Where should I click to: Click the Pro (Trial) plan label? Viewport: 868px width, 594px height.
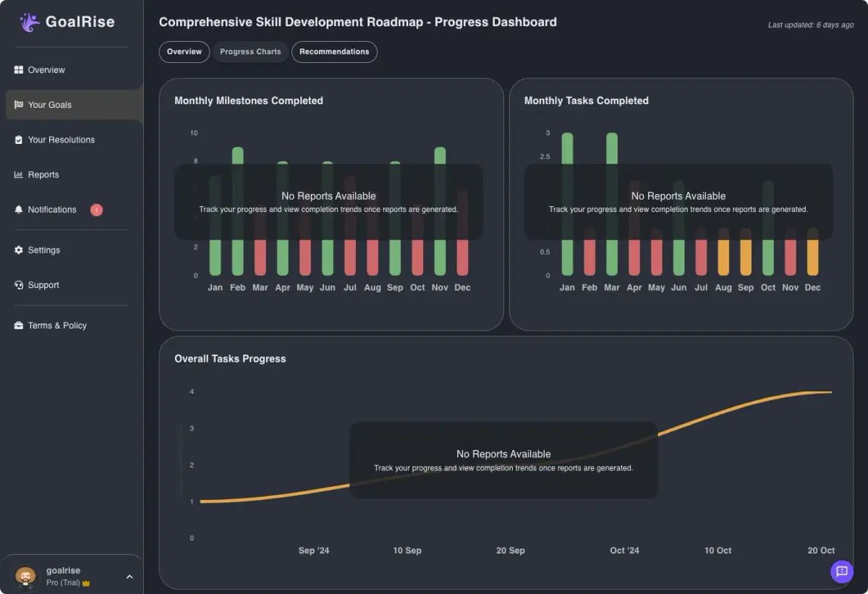pos(63,583)
